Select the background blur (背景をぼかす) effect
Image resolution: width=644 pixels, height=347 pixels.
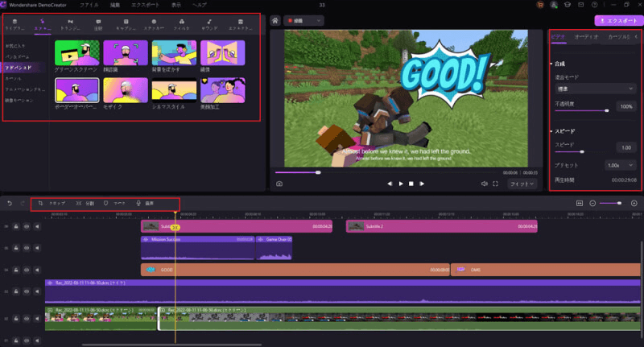tap(174, 52)
